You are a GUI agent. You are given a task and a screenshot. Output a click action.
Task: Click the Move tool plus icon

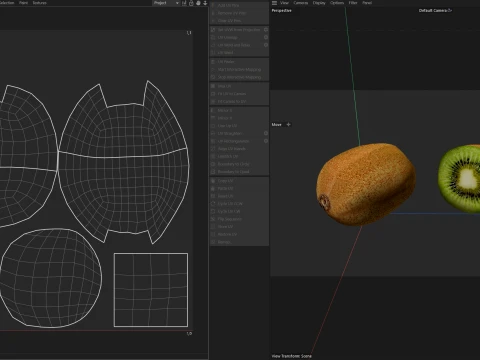coord(289,124)
